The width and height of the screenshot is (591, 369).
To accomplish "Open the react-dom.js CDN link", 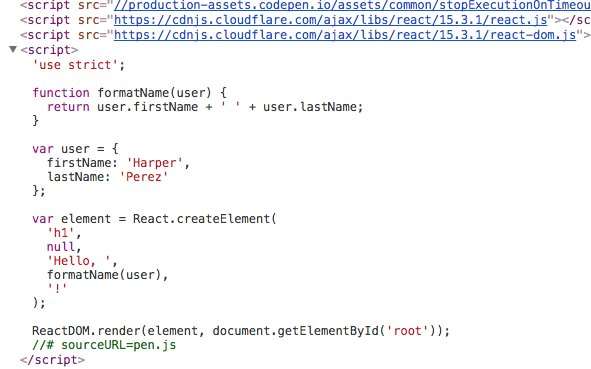I will 345,35.
